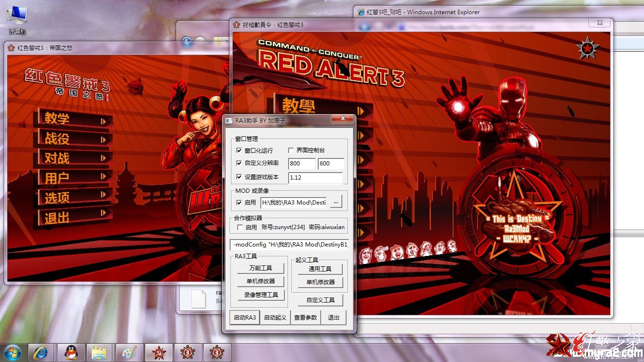
Task: Click the game version field showing 1.12
Action: click(x=315, y=178)
